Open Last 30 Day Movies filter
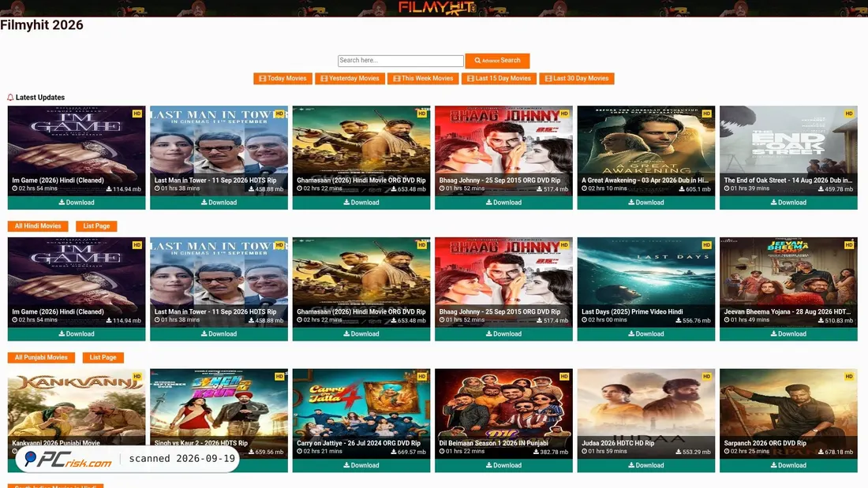Viewport: 868px width, 488px height. click(576, 79)
